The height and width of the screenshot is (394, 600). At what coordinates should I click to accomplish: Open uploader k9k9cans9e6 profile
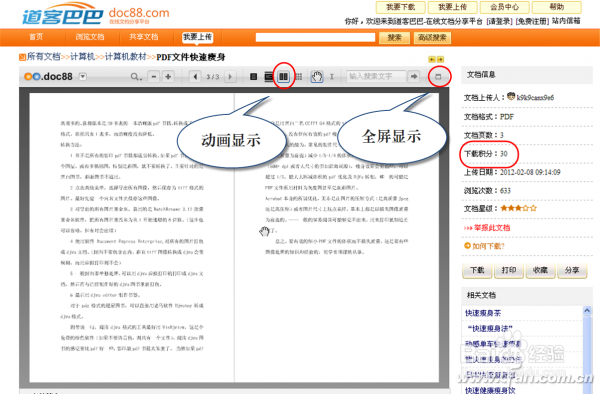[535, 98]
